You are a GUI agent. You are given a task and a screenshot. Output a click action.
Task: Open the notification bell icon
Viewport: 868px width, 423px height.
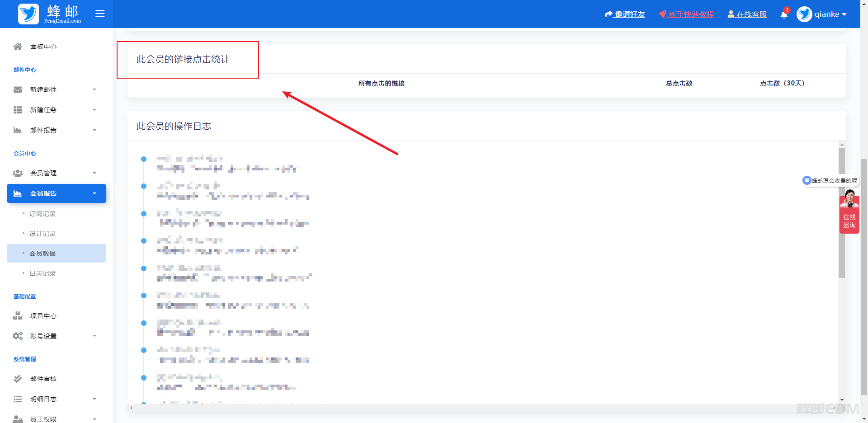[784, 14]
